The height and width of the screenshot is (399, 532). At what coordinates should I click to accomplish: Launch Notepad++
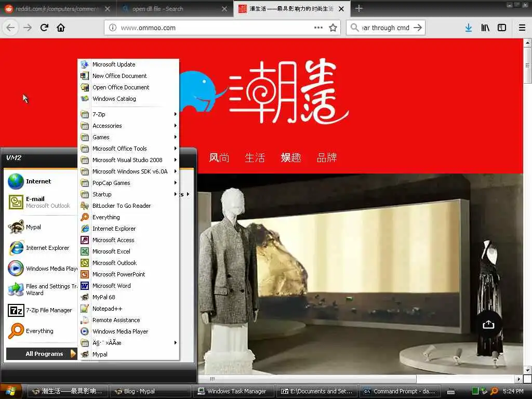(128, 309)
